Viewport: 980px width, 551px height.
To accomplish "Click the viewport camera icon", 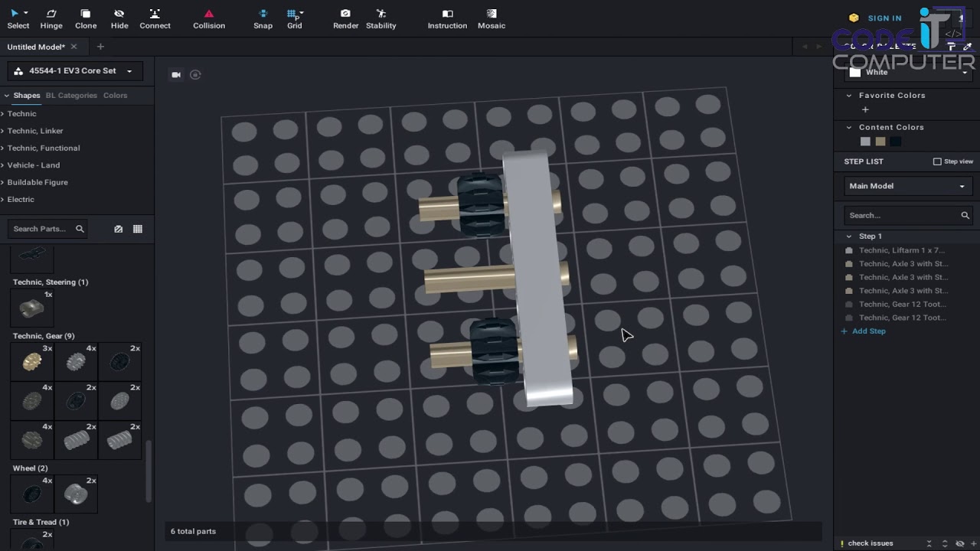I will click(x=176, y=75).
